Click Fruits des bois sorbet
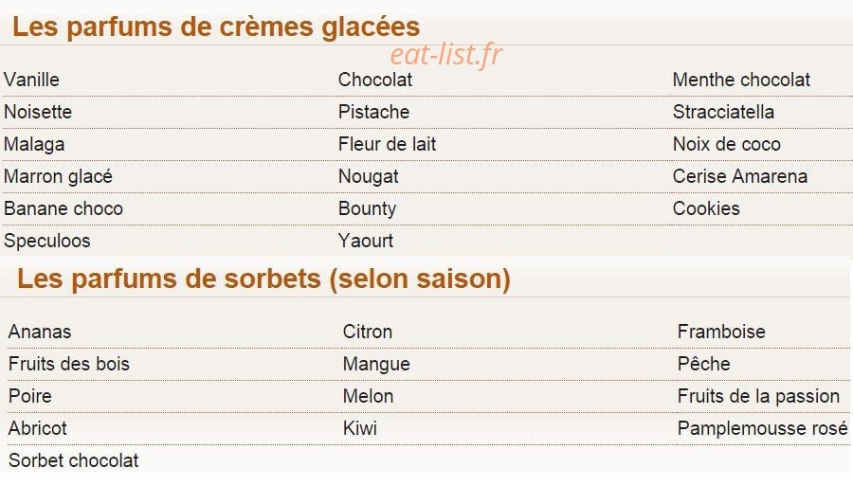This screenshot has width=853, height=504. (x=69, y=364)
